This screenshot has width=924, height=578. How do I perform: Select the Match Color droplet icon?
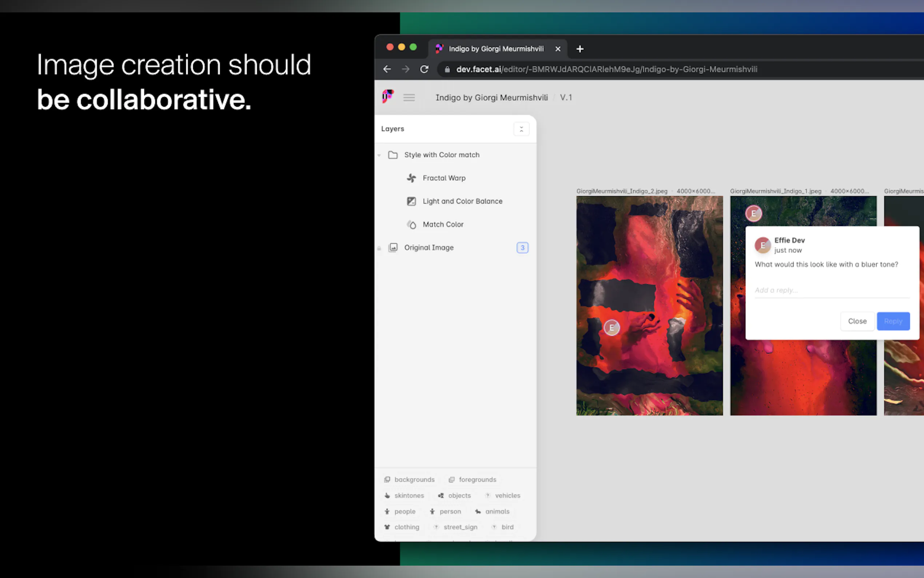point(412,225)
